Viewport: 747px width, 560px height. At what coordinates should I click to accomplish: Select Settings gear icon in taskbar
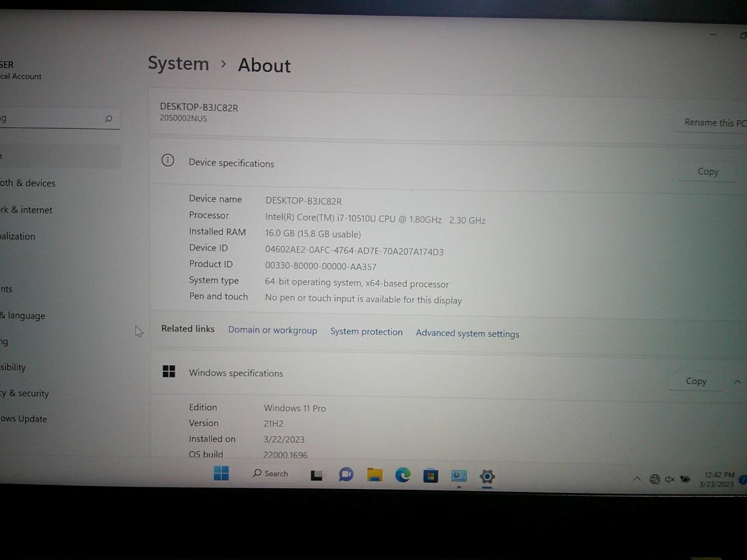pos(487,477)
